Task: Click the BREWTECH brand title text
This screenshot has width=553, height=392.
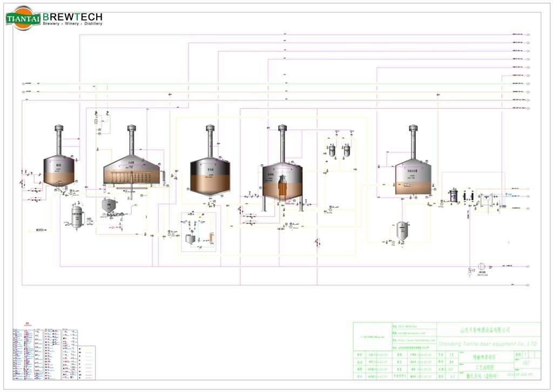Action: click(72, 16)
